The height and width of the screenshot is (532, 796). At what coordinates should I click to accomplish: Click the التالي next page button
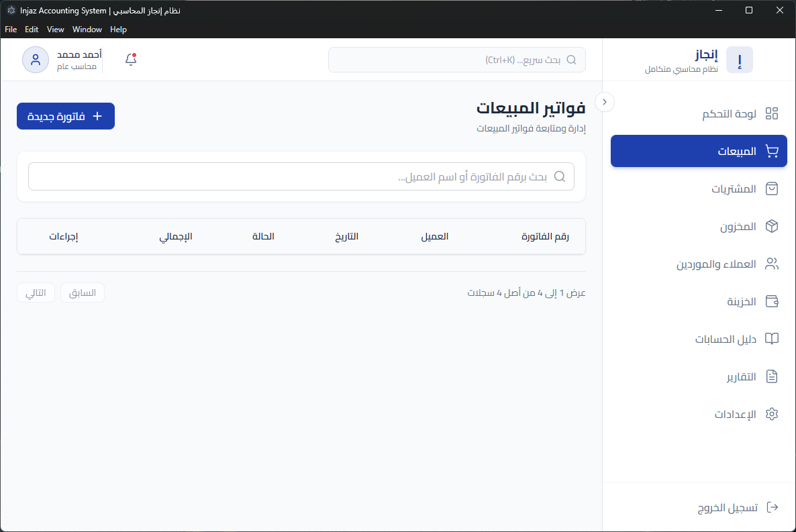36,292
